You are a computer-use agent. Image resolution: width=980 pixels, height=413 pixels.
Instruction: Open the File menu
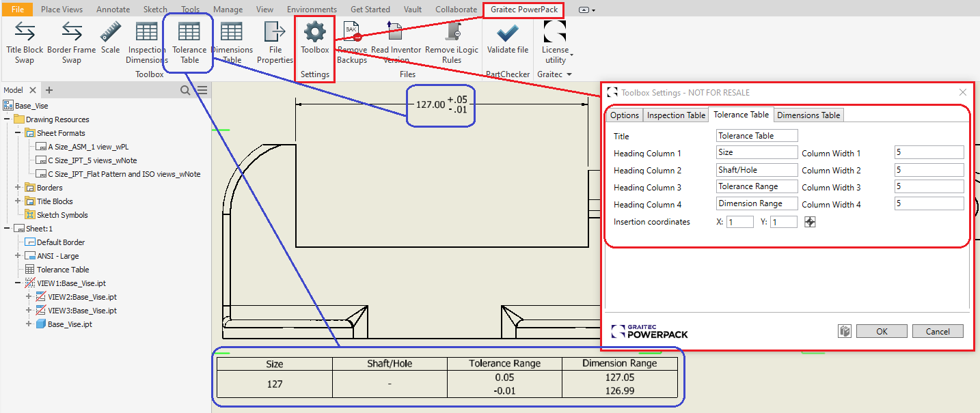point(17,10)
